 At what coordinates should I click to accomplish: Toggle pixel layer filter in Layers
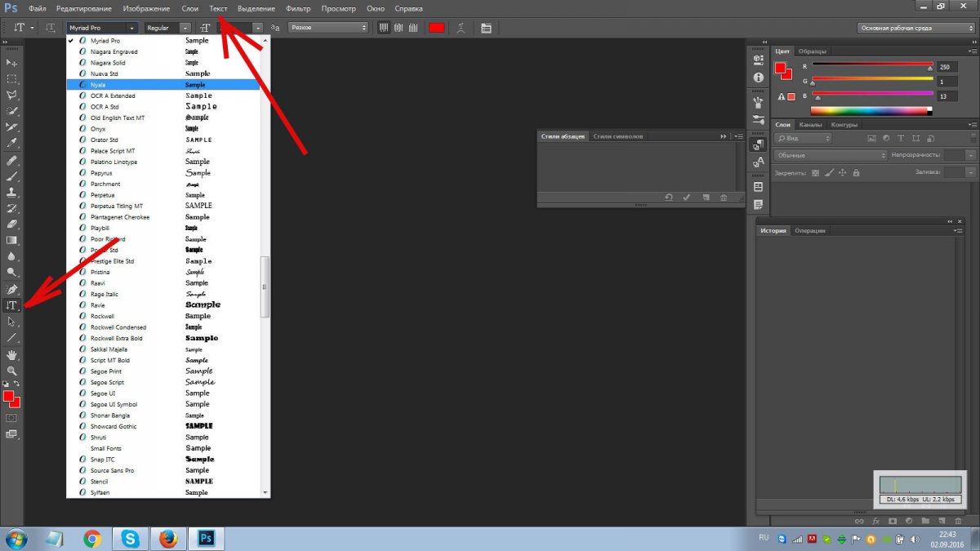click(x=872, y=139)
